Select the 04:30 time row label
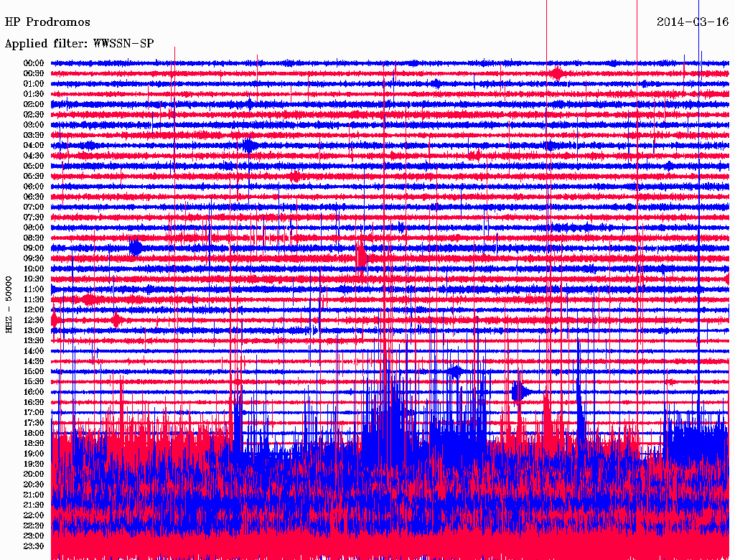The width and height of the screenshot is (735, 560). pos(34,156)
